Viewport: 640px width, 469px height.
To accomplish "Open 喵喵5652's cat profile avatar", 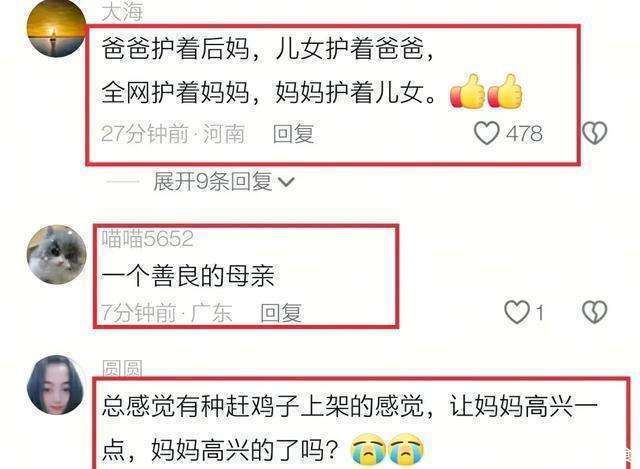I will tap(56, 254).
